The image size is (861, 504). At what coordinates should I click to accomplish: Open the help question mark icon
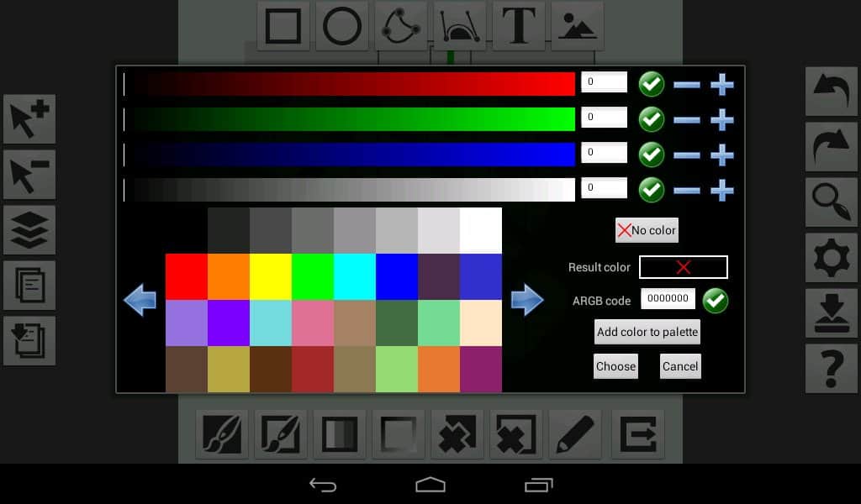coord(831,368)
